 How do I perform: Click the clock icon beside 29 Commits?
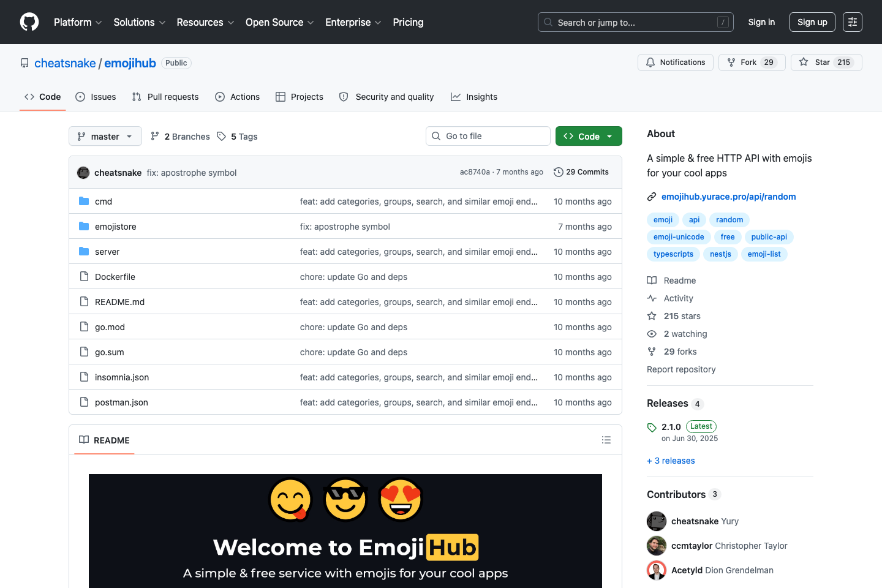(x=558, y=172)
